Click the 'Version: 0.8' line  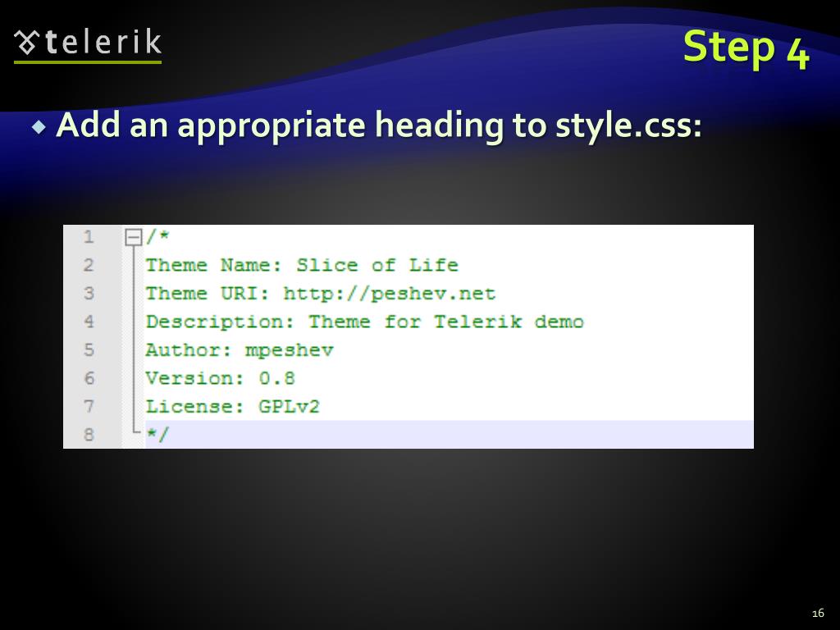220,378
